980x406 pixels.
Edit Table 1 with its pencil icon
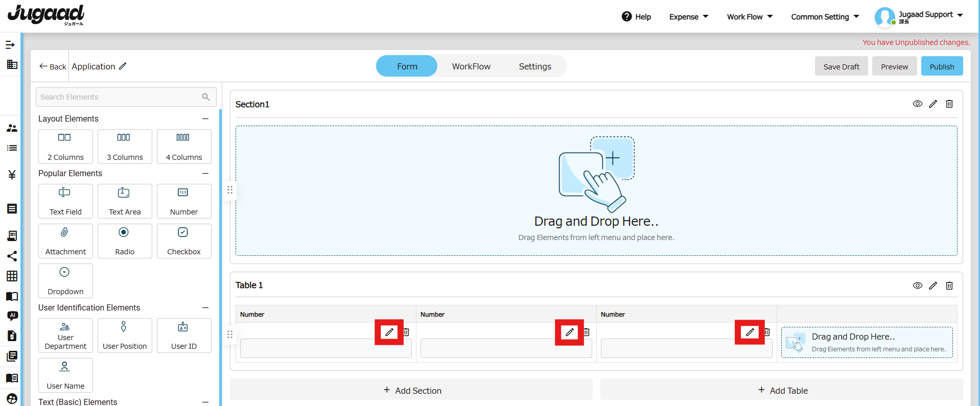pyautogui.click(x=932, y=285)
